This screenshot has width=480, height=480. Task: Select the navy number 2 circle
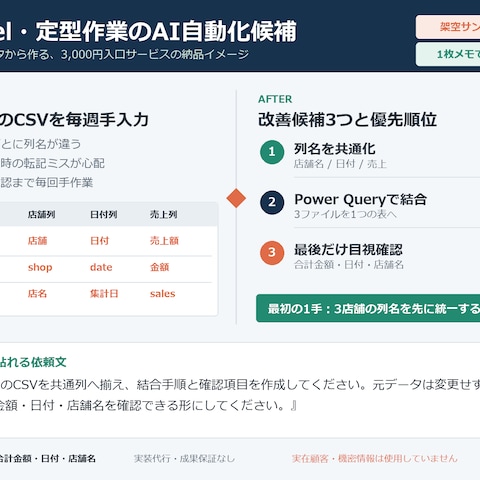pos(272,202)
